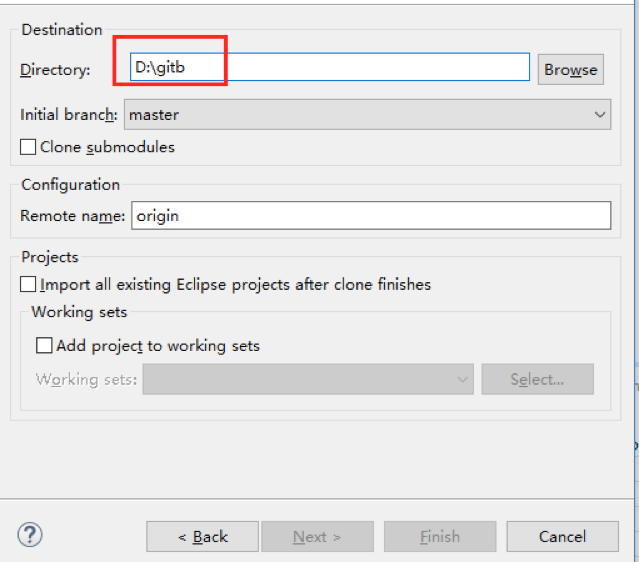
Task: Click the Destination group heading
Action: [x=62, y=30]
